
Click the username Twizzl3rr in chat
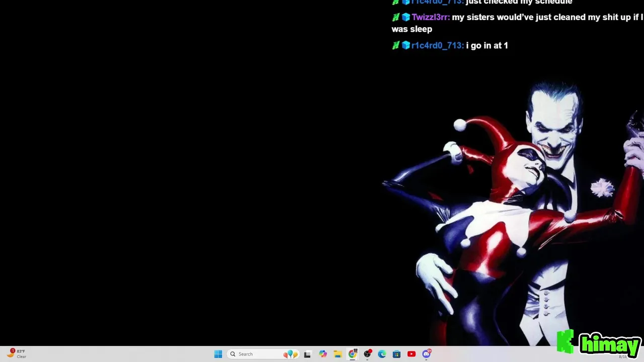(430, 17)
